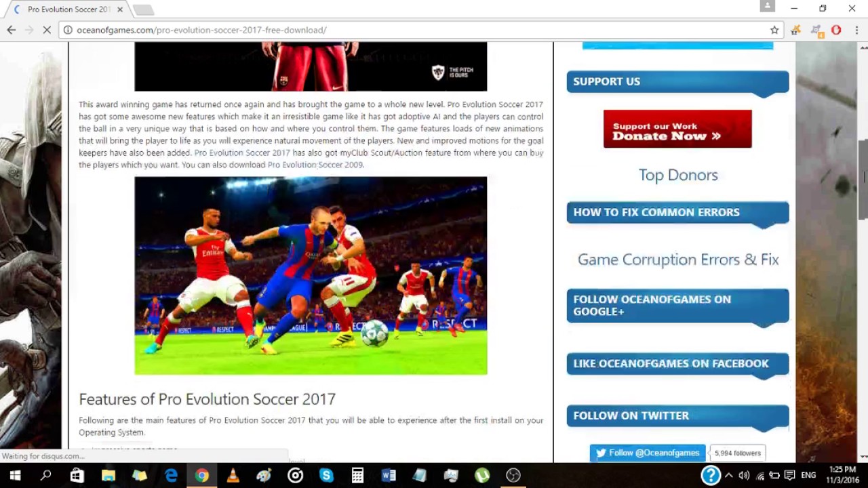
Task: Stop page loading with the X button
Action: pyautogui.click(x=47, y=30)
